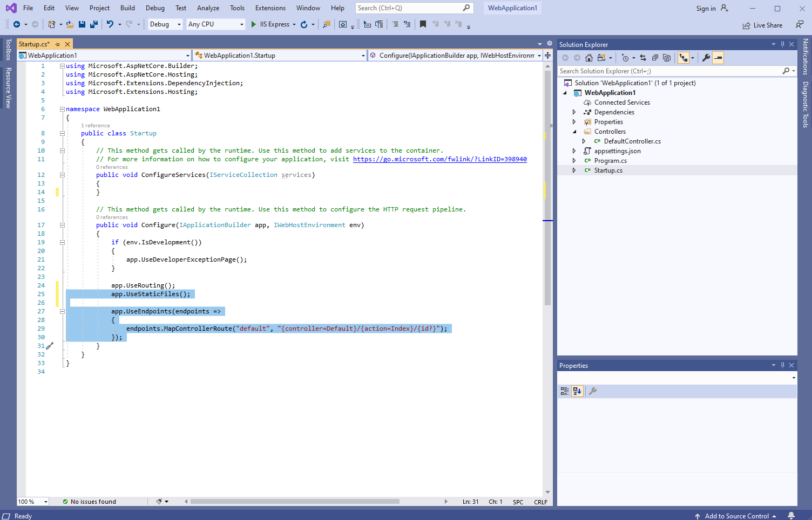The width and height of the screenshot is (812, 520).
Task: Select the Startup.cs editor tab
Action: [x=34, y=44]
